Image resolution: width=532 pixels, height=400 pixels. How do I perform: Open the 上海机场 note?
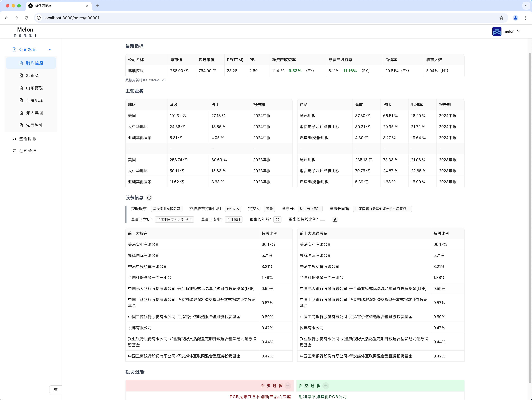click(31, 100)
